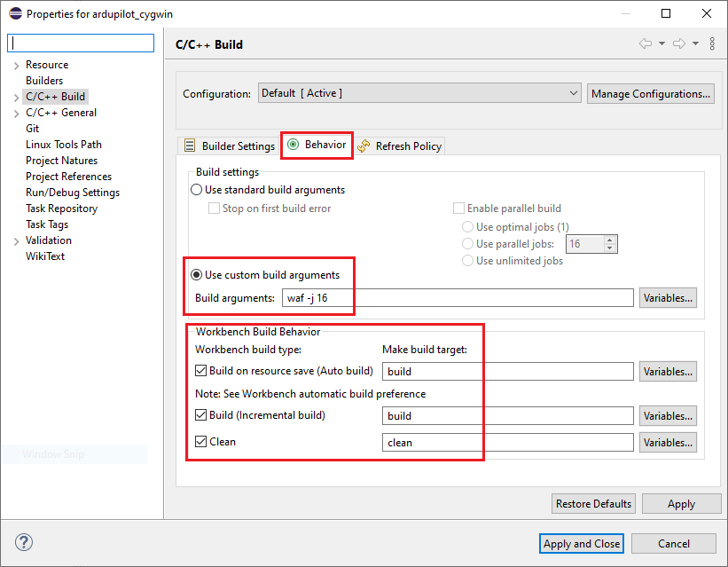Uncheck the Clean checkbox
The image size is (728, 567).
[201, 442]
